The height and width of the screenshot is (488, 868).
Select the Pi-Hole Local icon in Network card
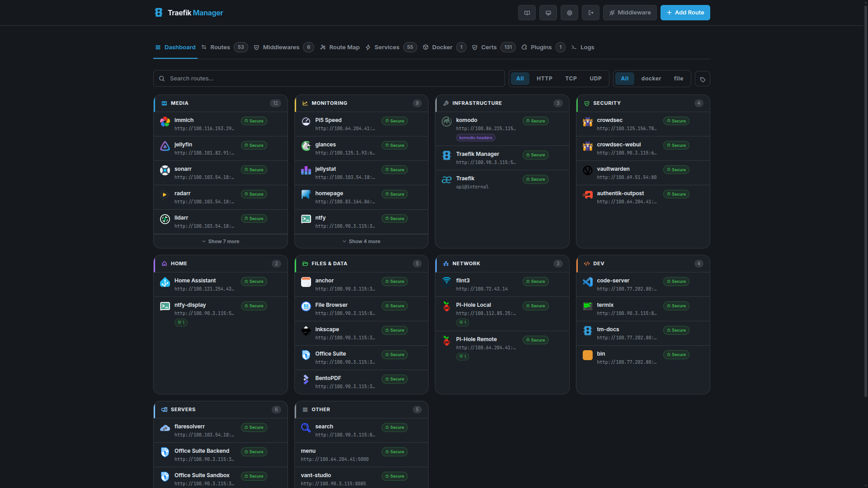[x=447, y=307]
